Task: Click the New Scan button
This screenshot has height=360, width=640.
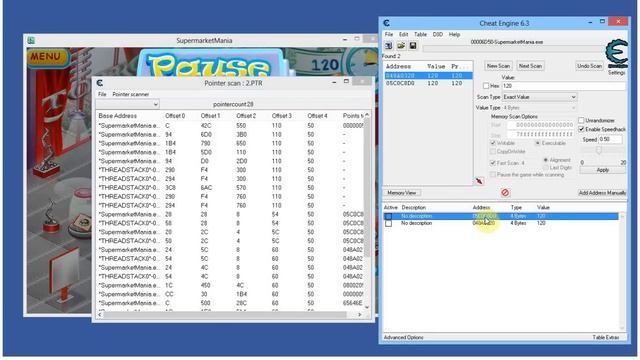Action: [x=498, y=66]
